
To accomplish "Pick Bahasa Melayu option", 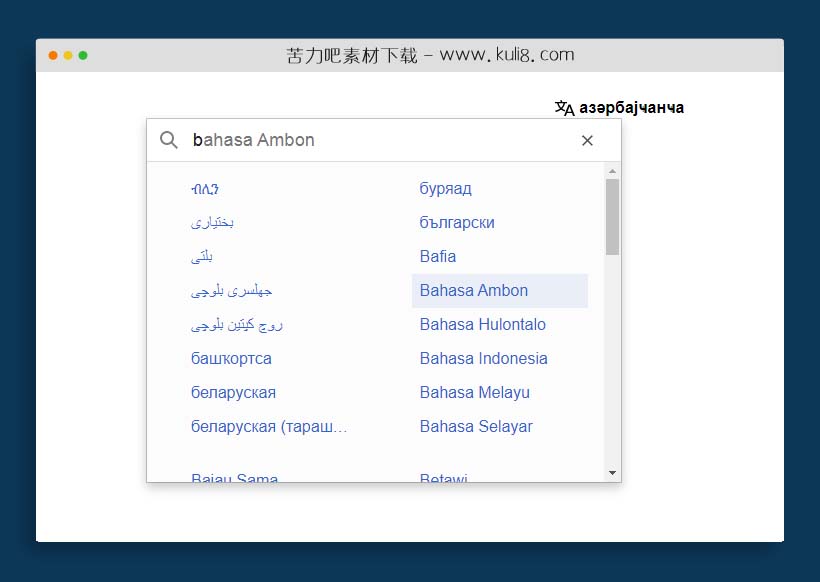I will (x=475, y=393).
